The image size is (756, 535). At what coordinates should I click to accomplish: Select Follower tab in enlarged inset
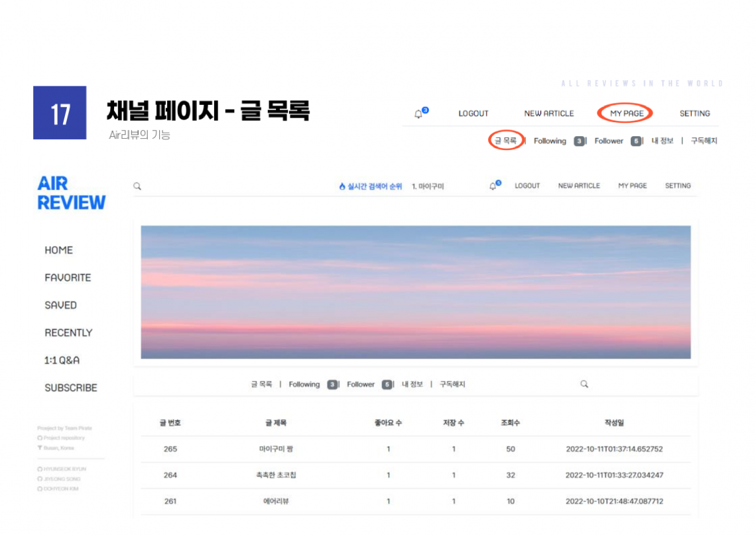point(609,141)
